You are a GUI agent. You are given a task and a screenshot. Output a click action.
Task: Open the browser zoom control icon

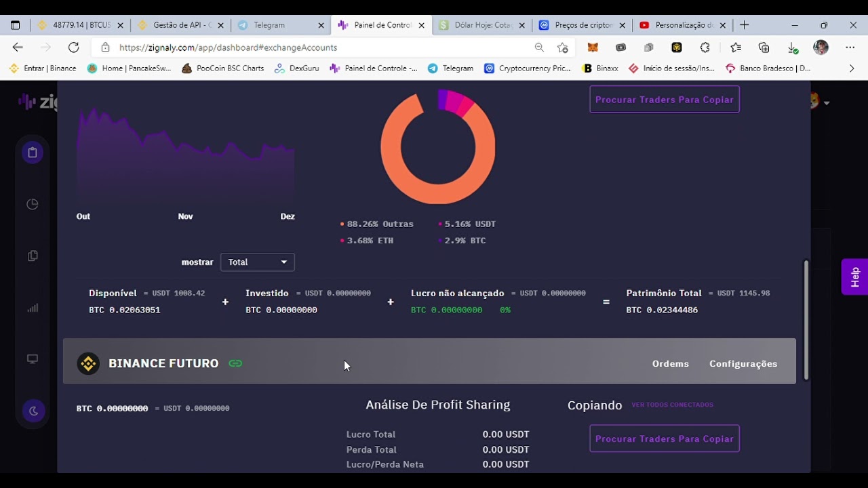click(539, 47)
